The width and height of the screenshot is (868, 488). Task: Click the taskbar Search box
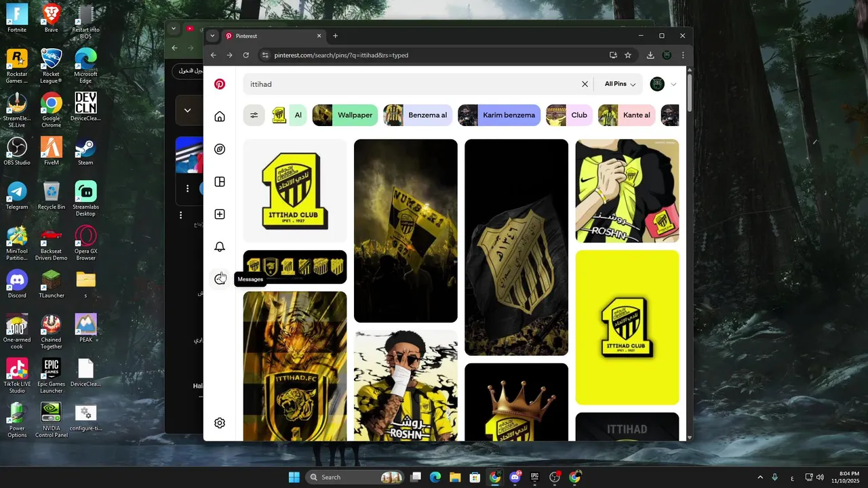point(355,477)
